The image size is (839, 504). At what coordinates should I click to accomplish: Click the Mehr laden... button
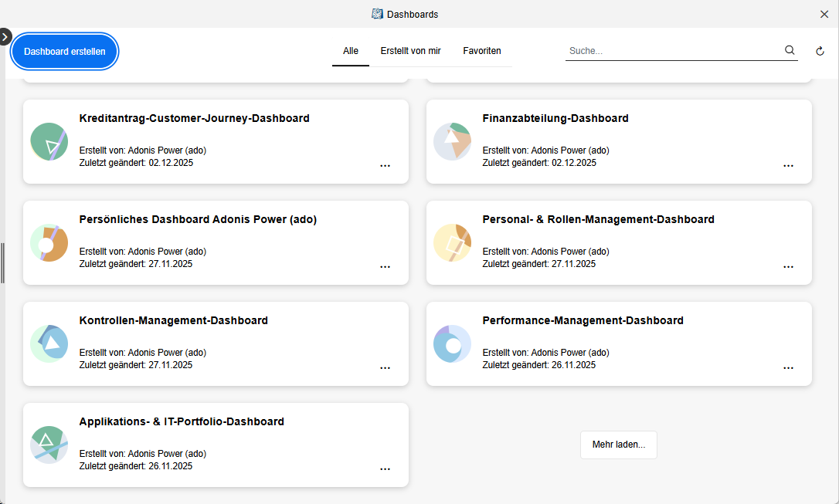click(619, 445)
